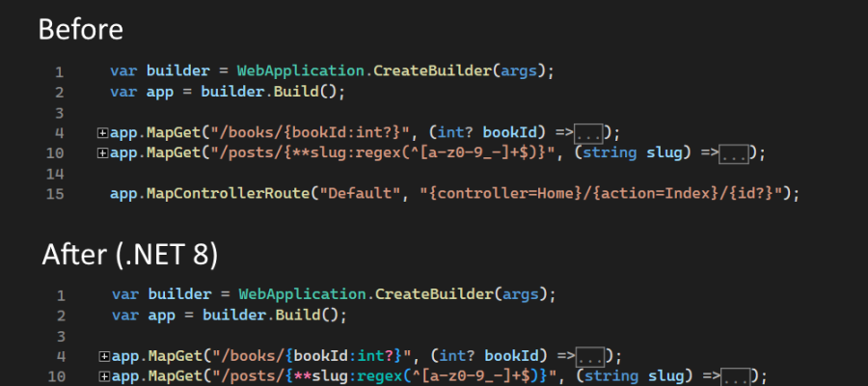868x386 pixels.
Task: Open collapsed ellipsis box after slug lambda in After
Action: pos(736,377)
